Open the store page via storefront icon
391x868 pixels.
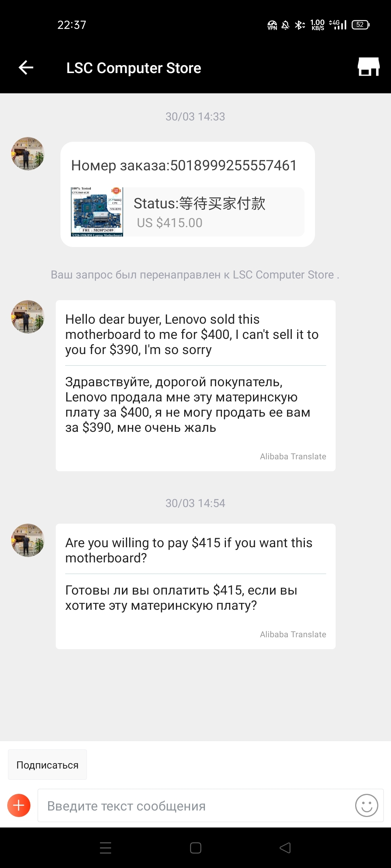[x=368, y=67]
